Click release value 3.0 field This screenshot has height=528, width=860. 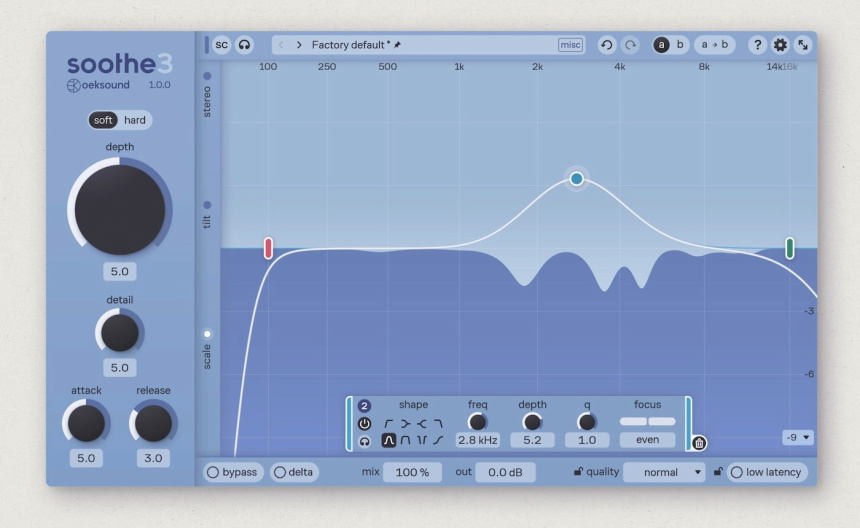click(x=153, y=458)
